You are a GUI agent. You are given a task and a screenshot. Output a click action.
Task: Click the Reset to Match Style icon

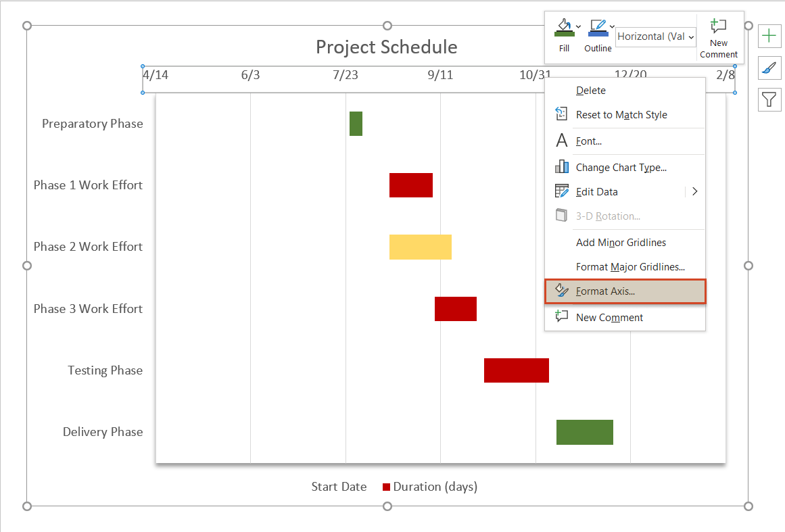click(561, 114)
